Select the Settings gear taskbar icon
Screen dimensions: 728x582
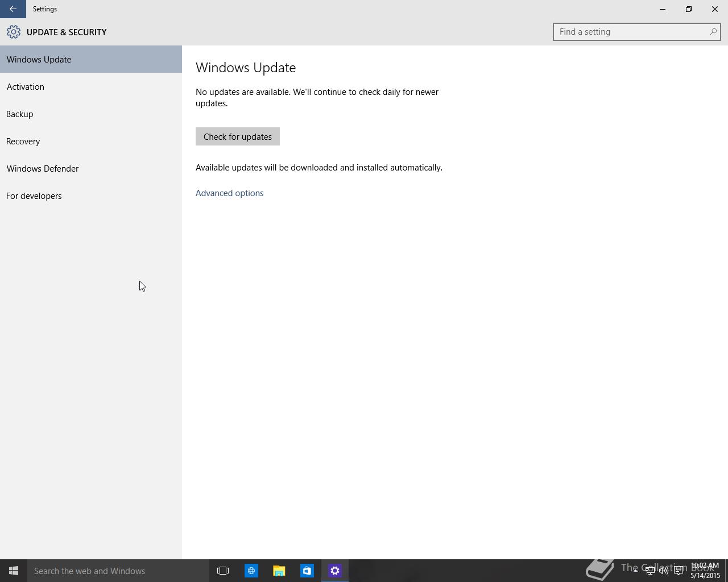[x=334, y=571]
